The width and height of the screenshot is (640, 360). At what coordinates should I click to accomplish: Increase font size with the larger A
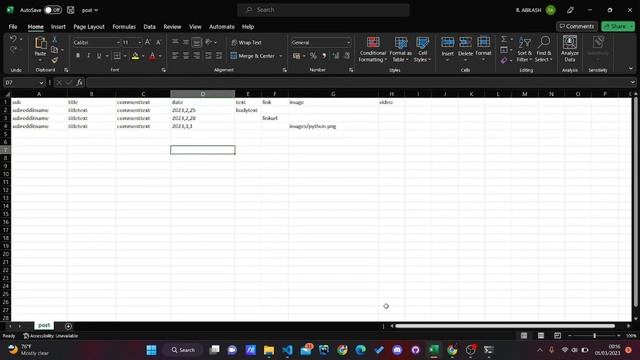pyautogui.click(x=148, y=42)
